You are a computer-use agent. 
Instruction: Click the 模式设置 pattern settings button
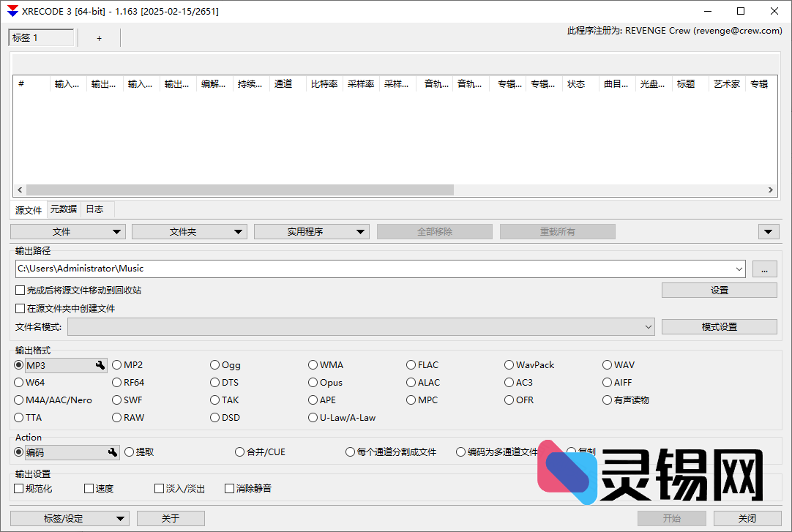click(719, 326)
